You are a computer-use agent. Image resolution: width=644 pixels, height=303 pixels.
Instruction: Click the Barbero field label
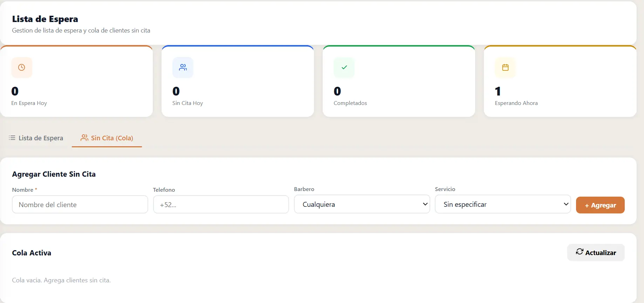[304, 189]
